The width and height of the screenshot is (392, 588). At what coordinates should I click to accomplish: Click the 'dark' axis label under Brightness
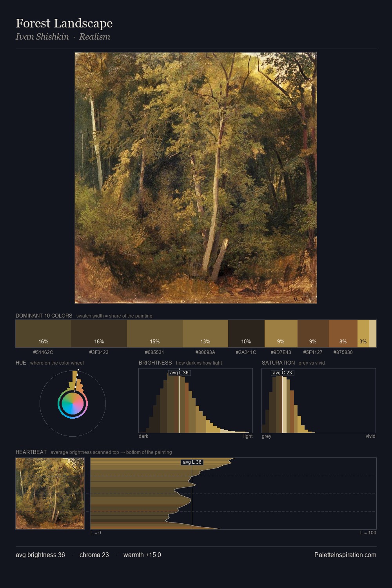pyautogui.click(x=143, y=436)
